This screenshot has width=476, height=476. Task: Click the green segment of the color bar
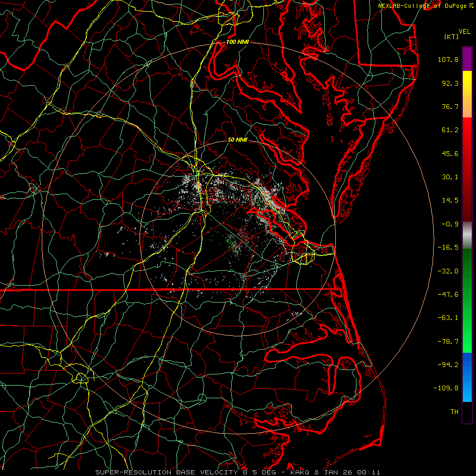point(467,300)
